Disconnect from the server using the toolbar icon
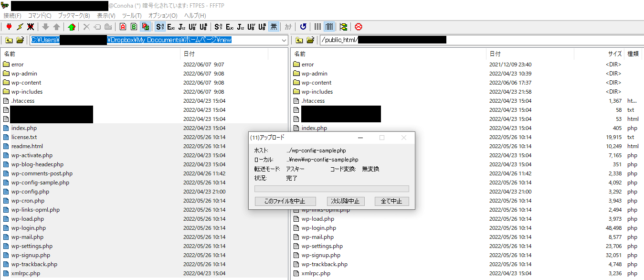644x280 pixels. (31, 27)
